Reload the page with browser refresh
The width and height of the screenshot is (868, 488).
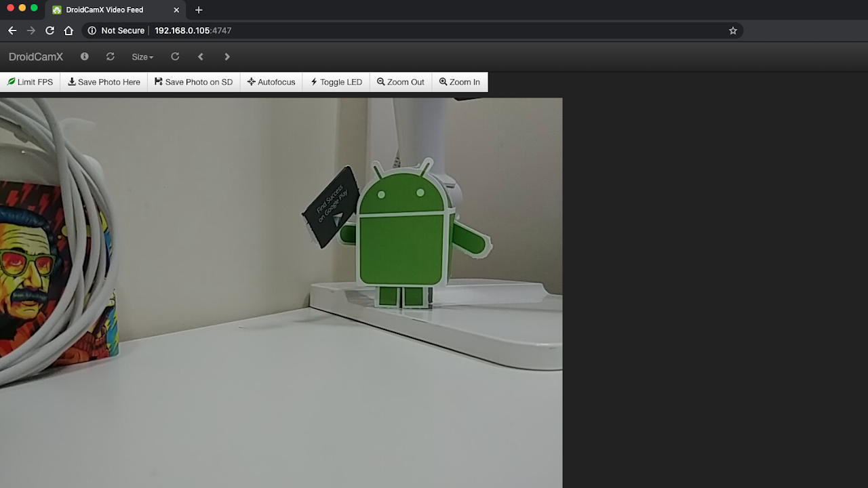(x=50, y=30)
